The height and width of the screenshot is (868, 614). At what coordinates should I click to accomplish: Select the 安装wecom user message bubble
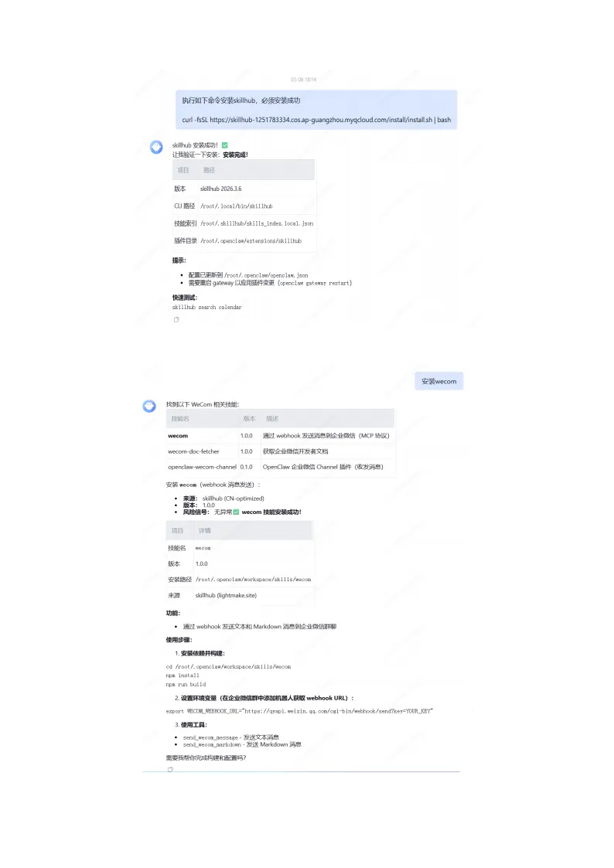(439, 381)
